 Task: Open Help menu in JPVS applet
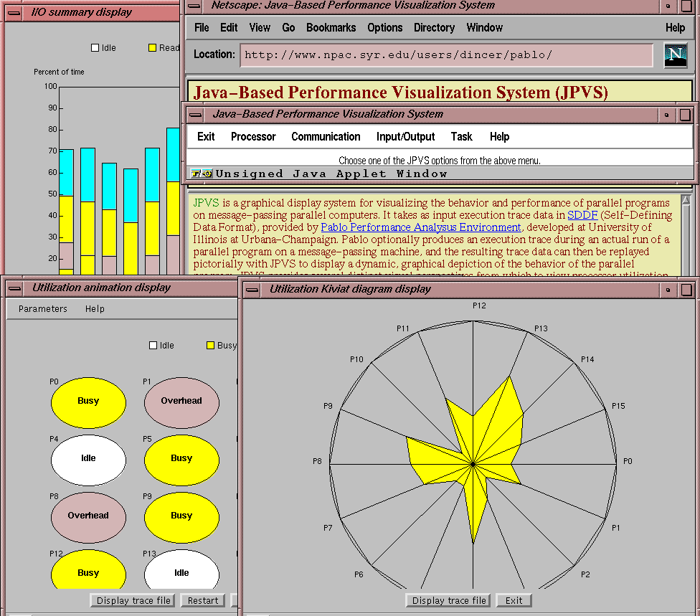click(x=500, y=136)
